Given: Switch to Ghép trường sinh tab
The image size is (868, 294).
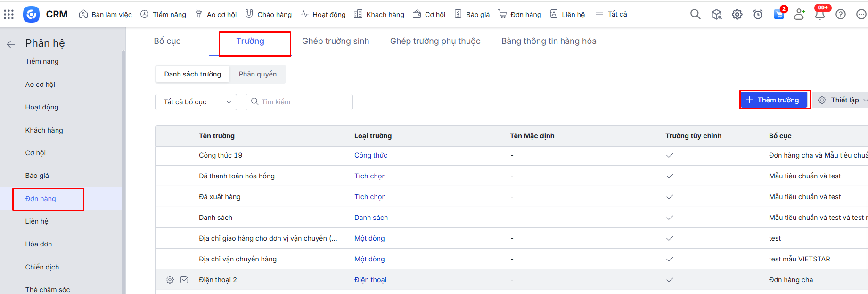Looking at the screenshot, I should pyautogui.click(x=336, y=41).
